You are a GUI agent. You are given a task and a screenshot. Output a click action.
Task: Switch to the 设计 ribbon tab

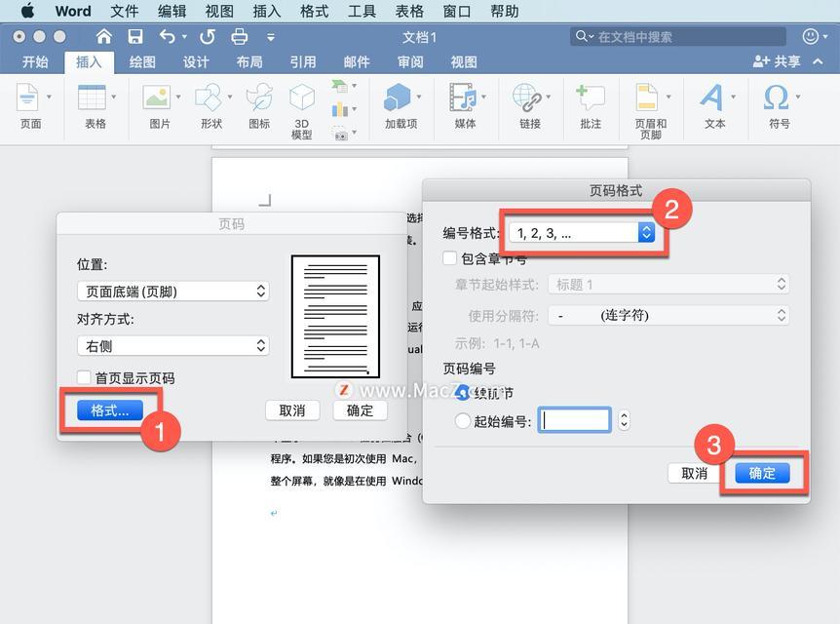point(196,62)
